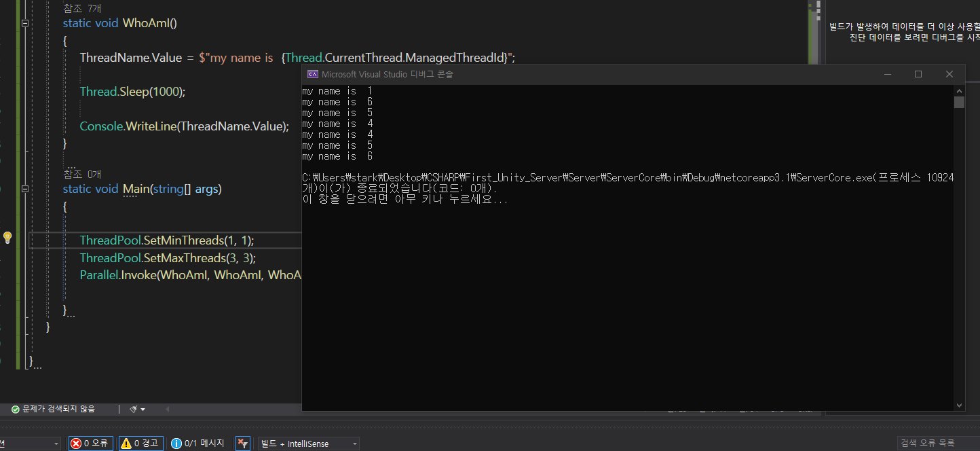Image resolution: width=980 pixels, height=451 pixels.
Task: Click the Main method name
Action: point(135,189)
